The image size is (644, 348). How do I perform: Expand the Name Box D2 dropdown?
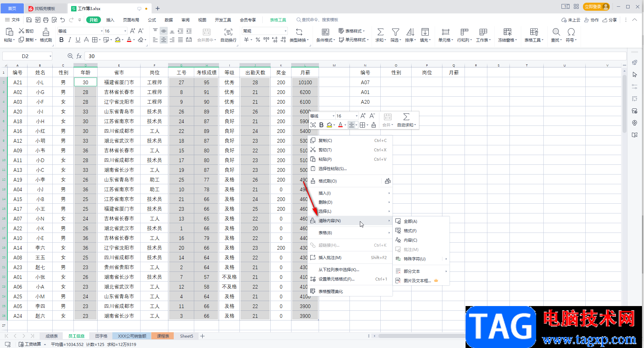[x=50, y=56]
